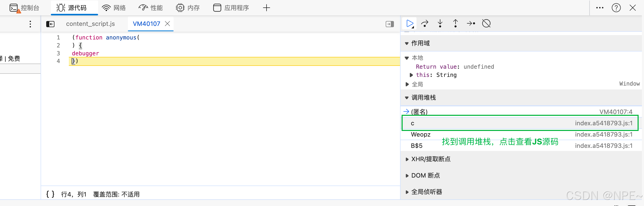The image size is (644, 206).
Task: Pretty-print the code with braces icon
Action: (50, 194)
